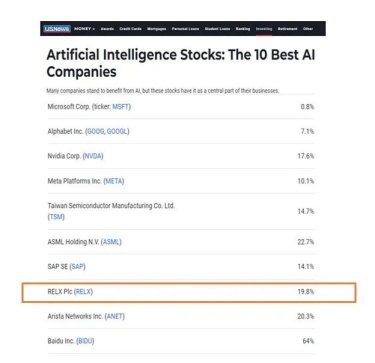
Task: Follow the META ticker link
Action: pos(114,181)
